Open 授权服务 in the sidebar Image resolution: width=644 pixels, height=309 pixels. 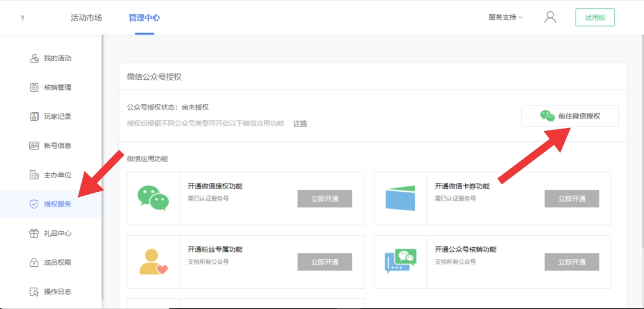[x=57, y=204]
